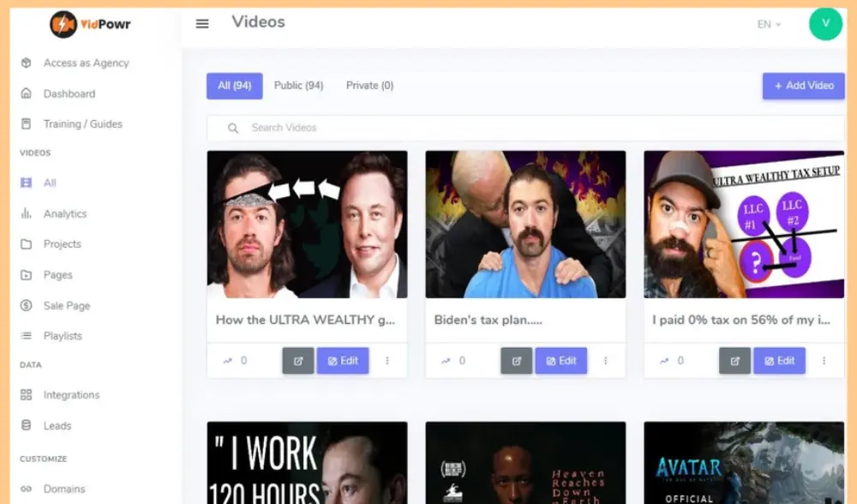This screenshot has height=504, width=857.
Task: Open Sale Page
Action: (x=67, y=305)
